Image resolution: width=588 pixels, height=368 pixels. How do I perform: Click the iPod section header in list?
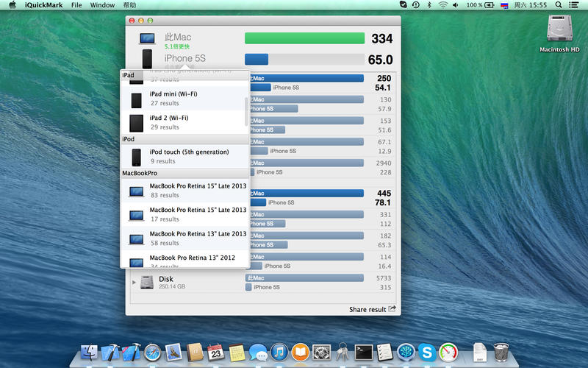(184, 139)
